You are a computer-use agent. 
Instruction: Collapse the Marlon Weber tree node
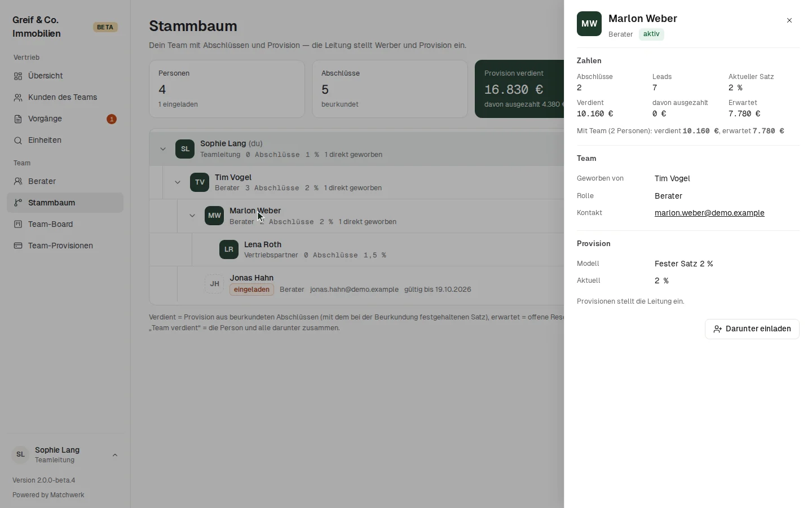tap(192, 216)
